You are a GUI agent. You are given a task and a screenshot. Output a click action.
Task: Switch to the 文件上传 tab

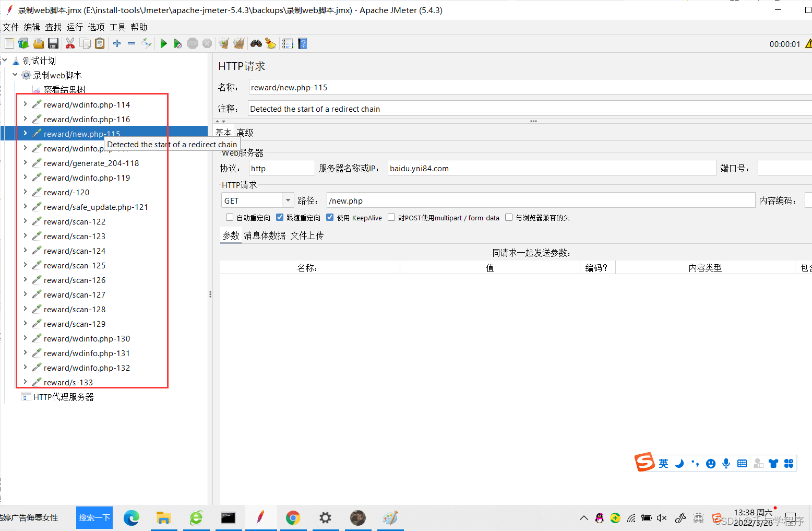click(x=307, y=235)
